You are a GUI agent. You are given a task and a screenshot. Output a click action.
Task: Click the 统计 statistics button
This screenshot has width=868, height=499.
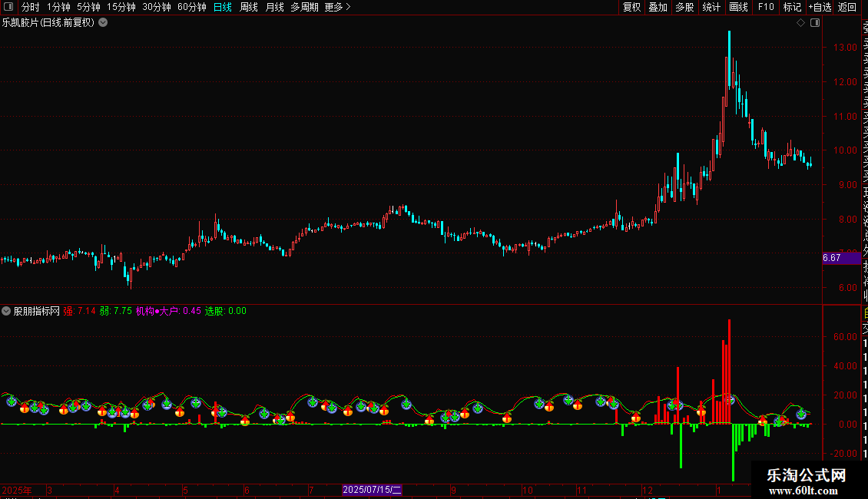click(711, 7)
